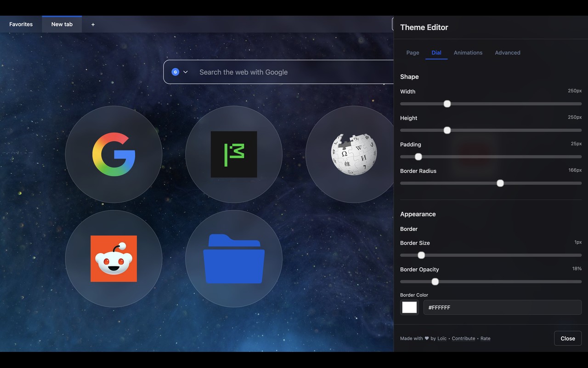The width and height of the screenshot is (588, 368).
Task: Open the Google speed dial
Action: click(x=113, y=154)
